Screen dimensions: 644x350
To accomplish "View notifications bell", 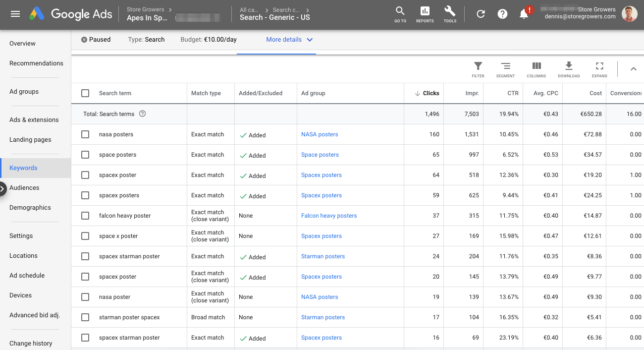I will click(524, 14).
